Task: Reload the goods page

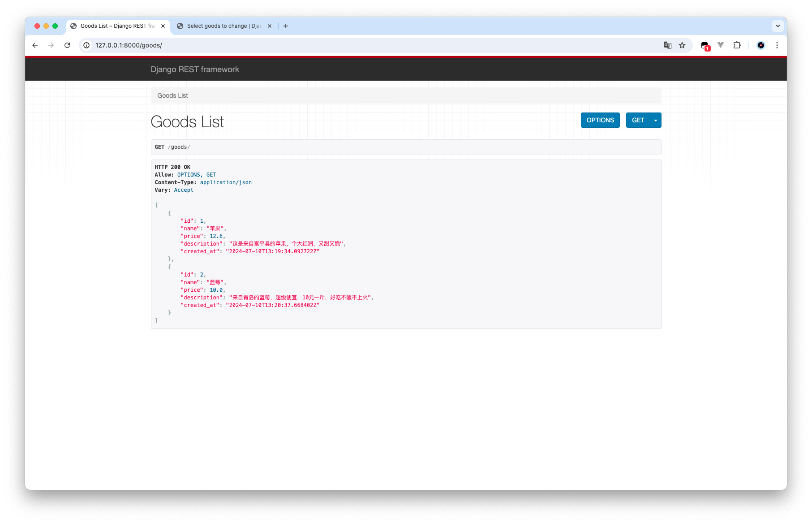Action: point(67,45)
